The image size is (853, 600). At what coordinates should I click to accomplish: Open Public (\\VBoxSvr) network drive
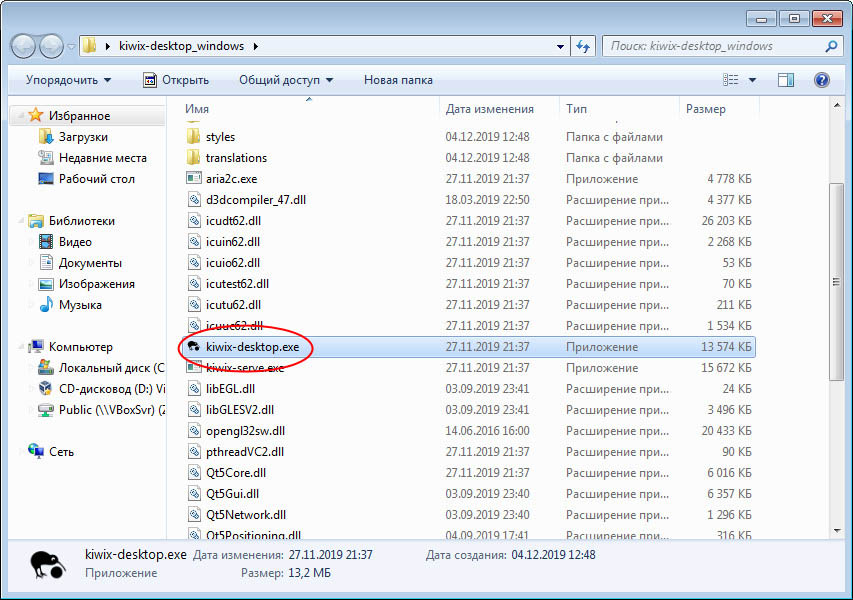102,410
